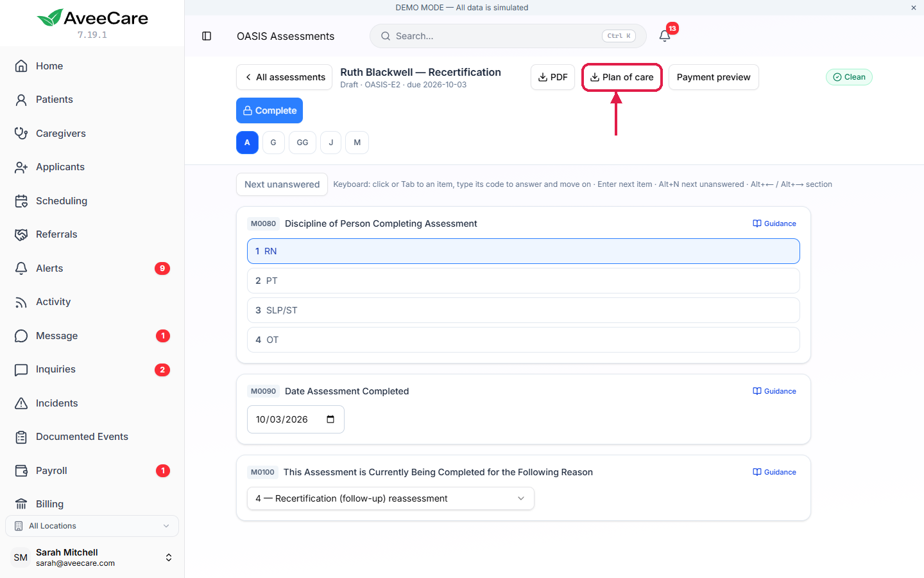924x578 pixels.
Task: Open the date picker calendar icon
Action: tap(330, 419)
